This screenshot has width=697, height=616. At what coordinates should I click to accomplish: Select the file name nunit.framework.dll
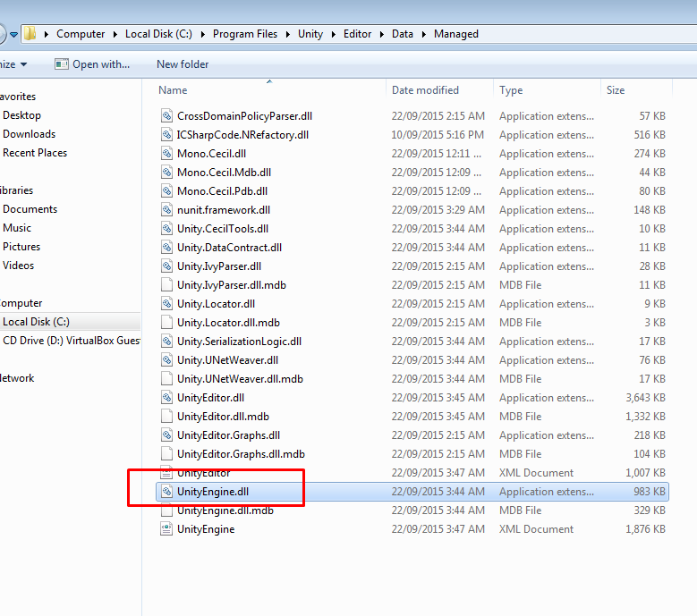224,209
